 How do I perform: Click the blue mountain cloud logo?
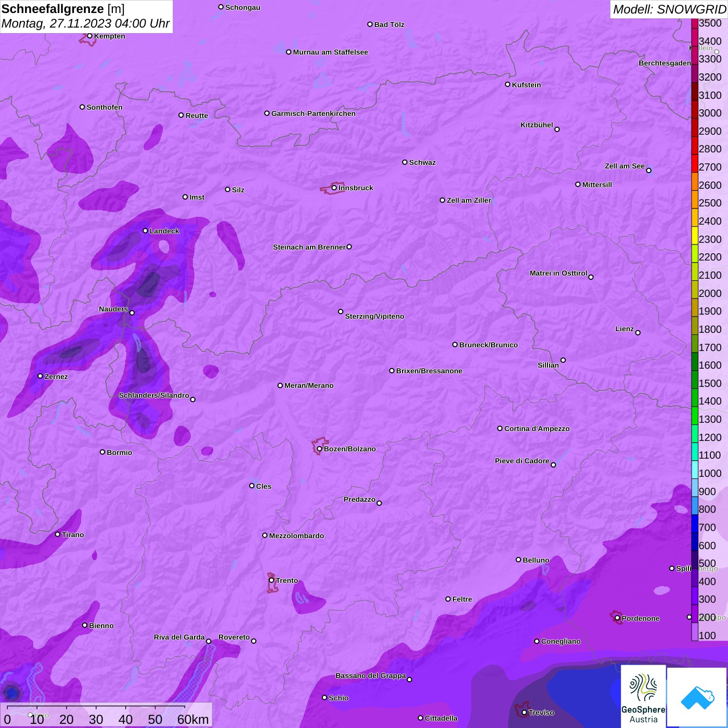pos(697,697)
